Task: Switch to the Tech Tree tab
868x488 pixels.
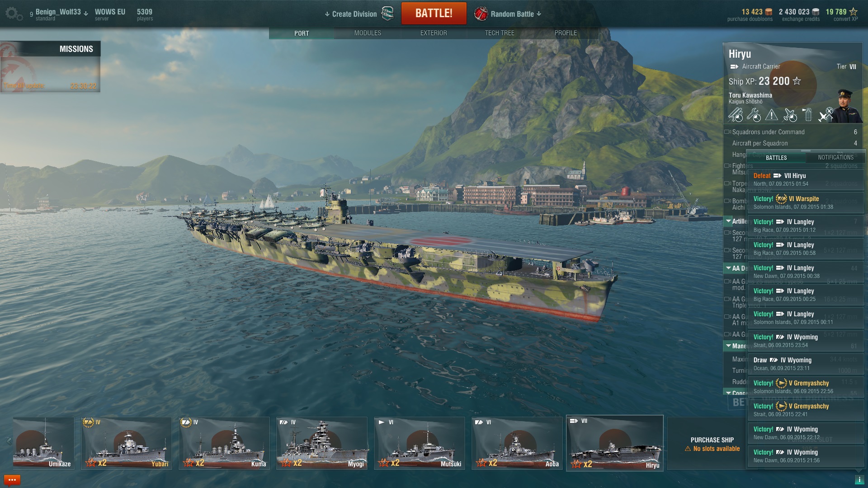Action: [x=500, y=33]
